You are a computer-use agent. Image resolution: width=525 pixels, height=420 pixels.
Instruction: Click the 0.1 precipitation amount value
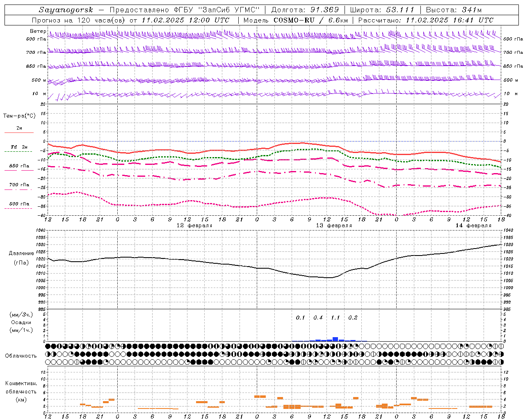coord(301,317)
